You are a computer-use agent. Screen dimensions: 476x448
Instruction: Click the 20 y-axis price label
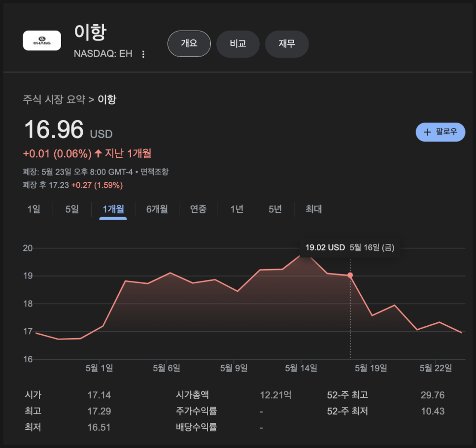pyautogui.click(x=28, y=248)
